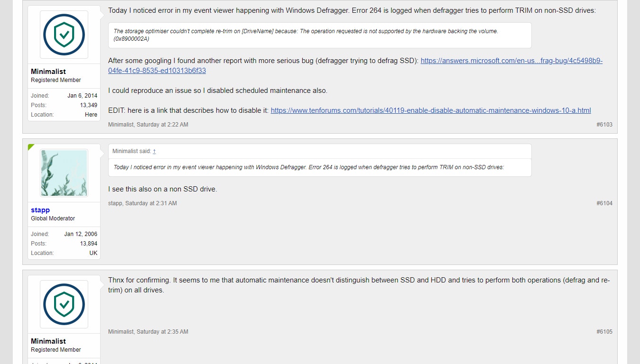Click the "Saturday at 2:35 AM" timestamp
Image resolution: width=640 pixels, height=364 pixels.
162,332
